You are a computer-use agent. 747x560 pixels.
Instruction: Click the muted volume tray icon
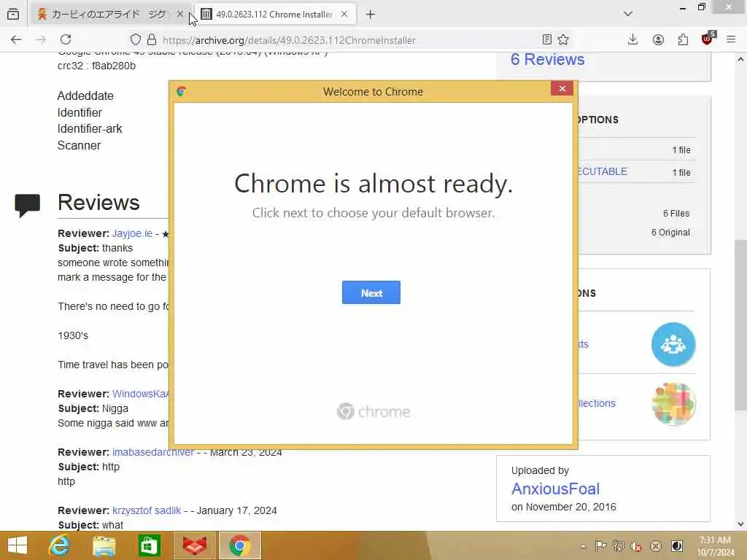[x=636, y=545]
